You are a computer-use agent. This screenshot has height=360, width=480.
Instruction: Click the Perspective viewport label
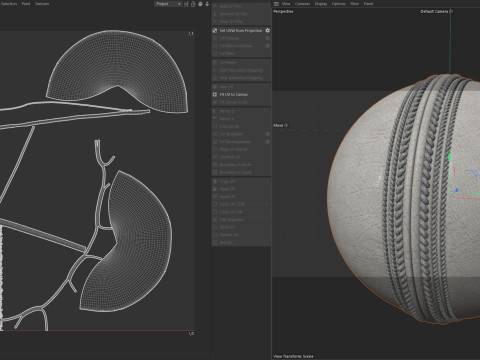click(x=283, y=11)
